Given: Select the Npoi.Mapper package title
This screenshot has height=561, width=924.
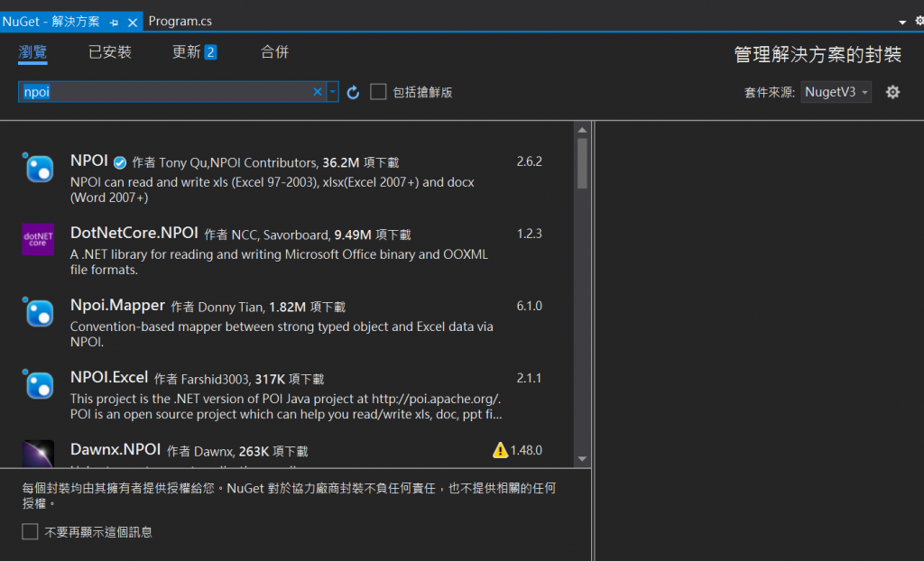Looking at the screenshot, I should pyautogui.click(x=117, y=305).
